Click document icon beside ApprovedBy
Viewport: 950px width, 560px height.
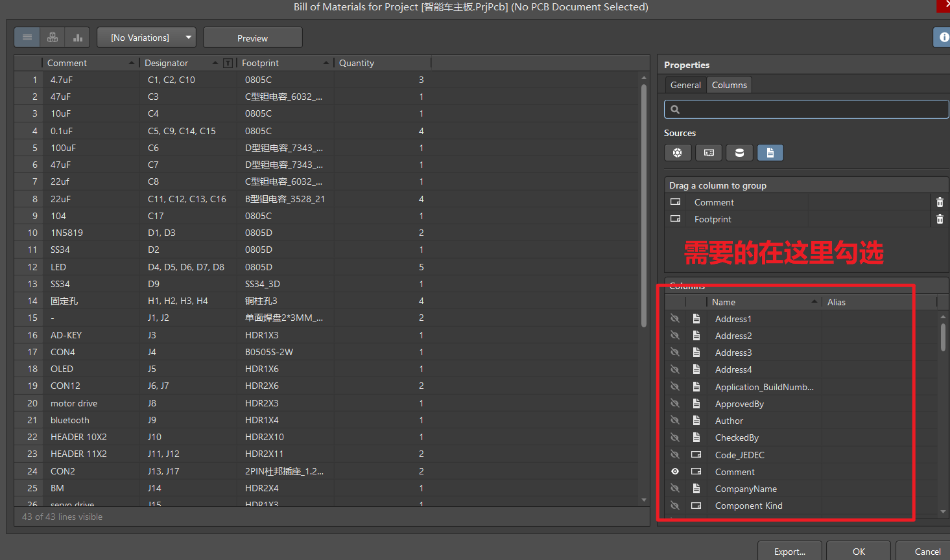click(696, 404)
